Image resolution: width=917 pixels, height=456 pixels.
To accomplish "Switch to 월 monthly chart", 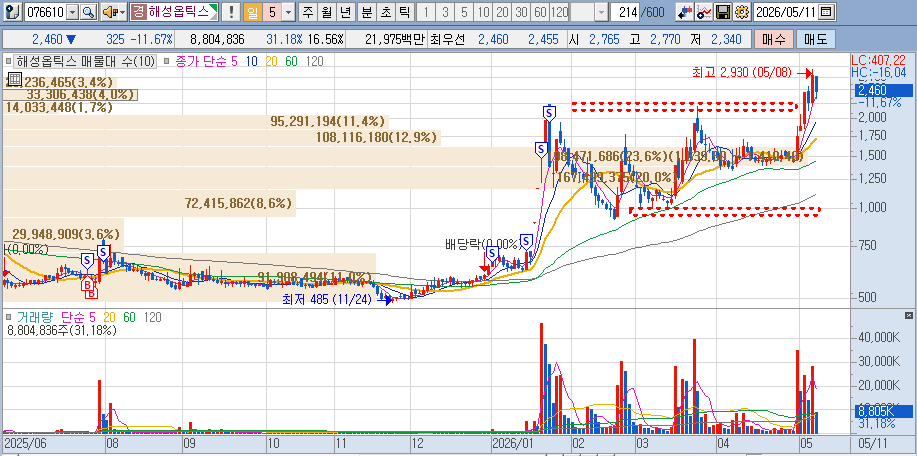I will 327,11.
